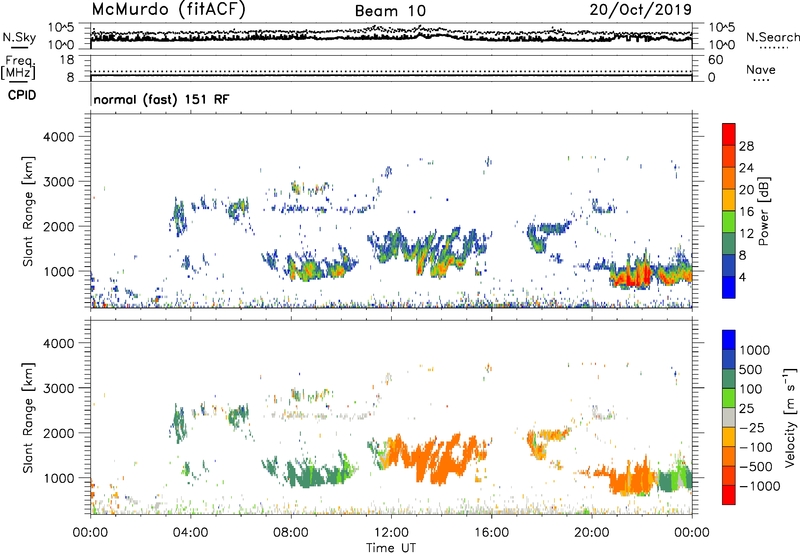Click the Beam 10 label
Image resolution: width=800 pixels, height=554 pixels.
(x=390, y=11)
